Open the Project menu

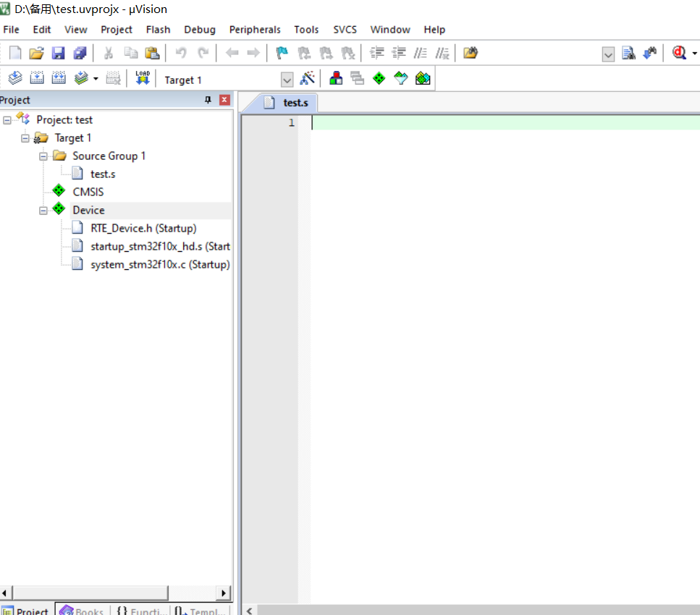click(117, 30)
